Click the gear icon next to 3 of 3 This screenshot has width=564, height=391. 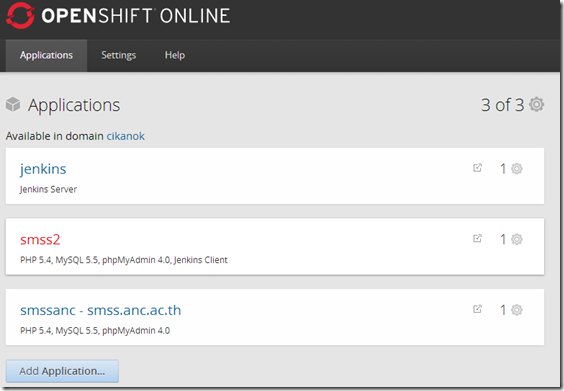536,105
